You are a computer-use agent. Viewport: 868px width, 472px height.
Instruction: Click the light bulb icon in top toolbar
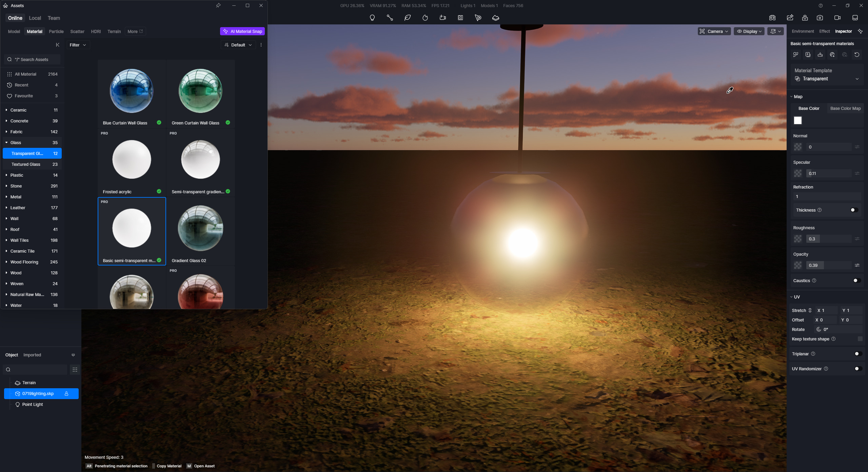[x=372, y=18]
